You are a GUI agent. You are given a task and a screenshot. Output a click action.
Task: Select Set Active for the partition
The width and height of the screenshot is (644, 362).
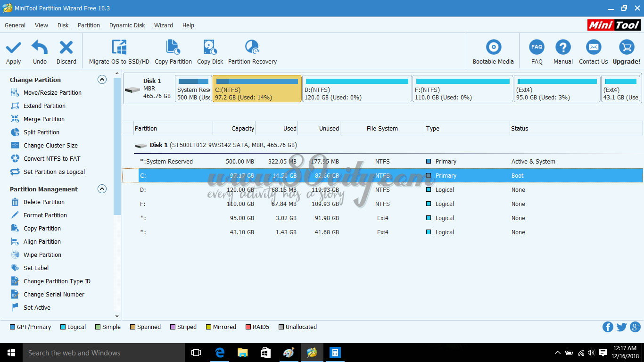coord(37,307)
